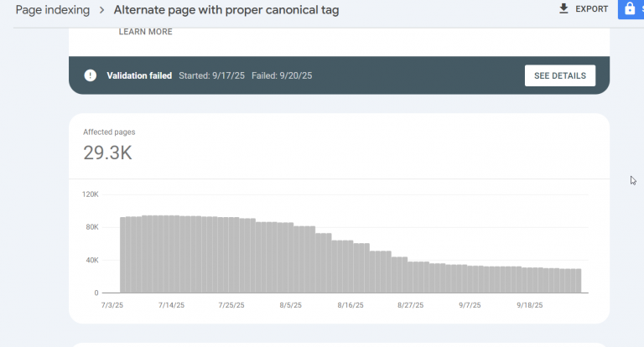
Task: Click the validation failed warning icon
Action: [x=91, y=75]
